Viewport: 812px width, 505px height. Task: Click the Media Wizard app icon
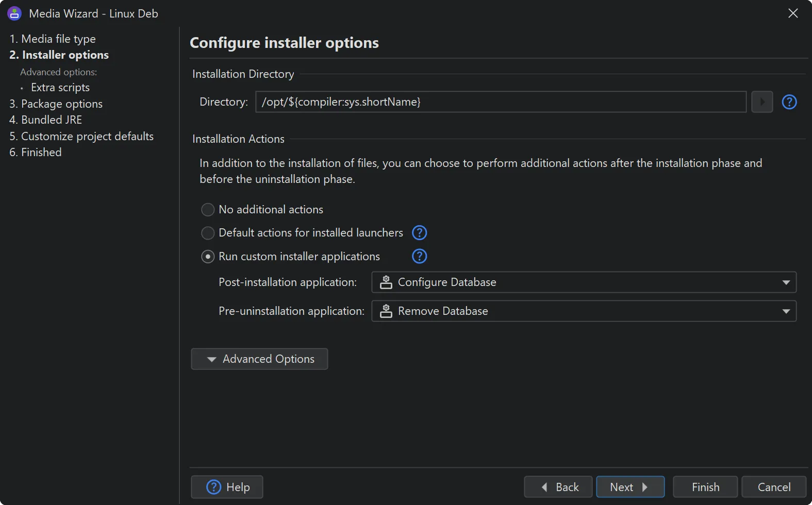point(14,13)
